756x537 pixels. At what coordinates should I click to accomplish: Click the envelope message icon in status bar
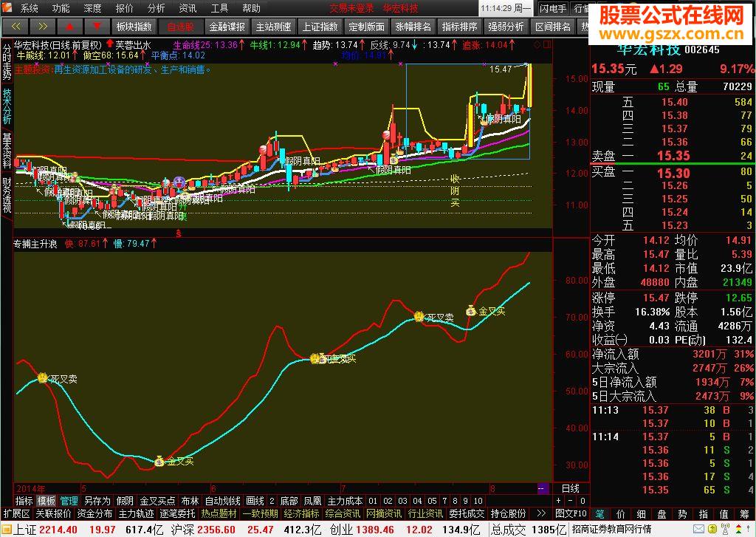point(698,530)
